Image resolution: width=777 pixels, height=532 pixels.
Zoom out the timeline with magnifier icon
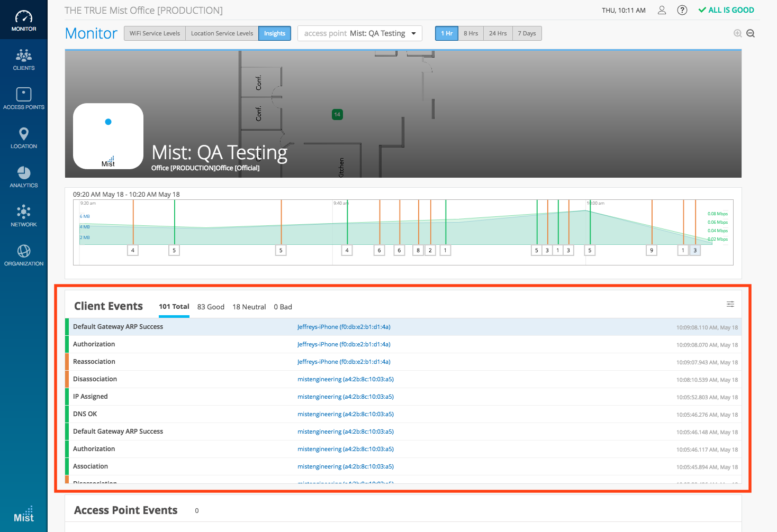[x=751, y=33]
